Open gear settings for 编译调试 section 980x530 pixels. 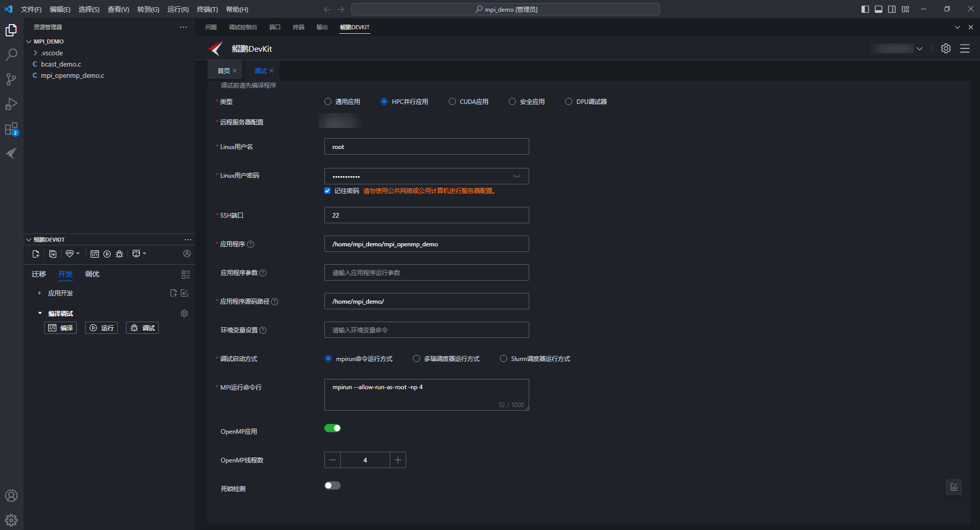(184, 313)
